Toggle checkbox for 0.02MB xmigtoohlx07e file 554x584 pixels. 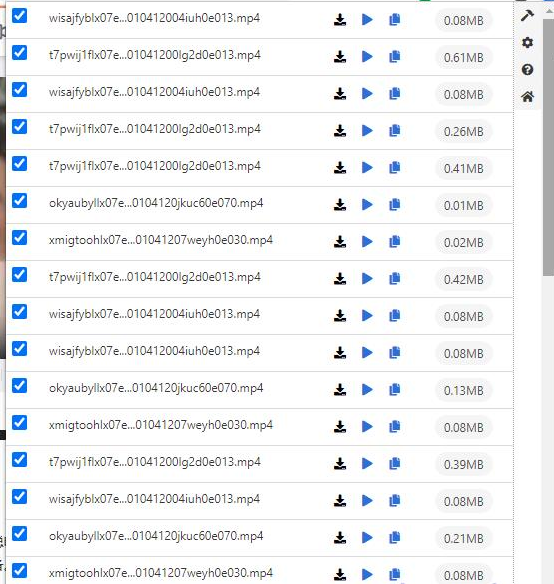(x=19, y=238)
